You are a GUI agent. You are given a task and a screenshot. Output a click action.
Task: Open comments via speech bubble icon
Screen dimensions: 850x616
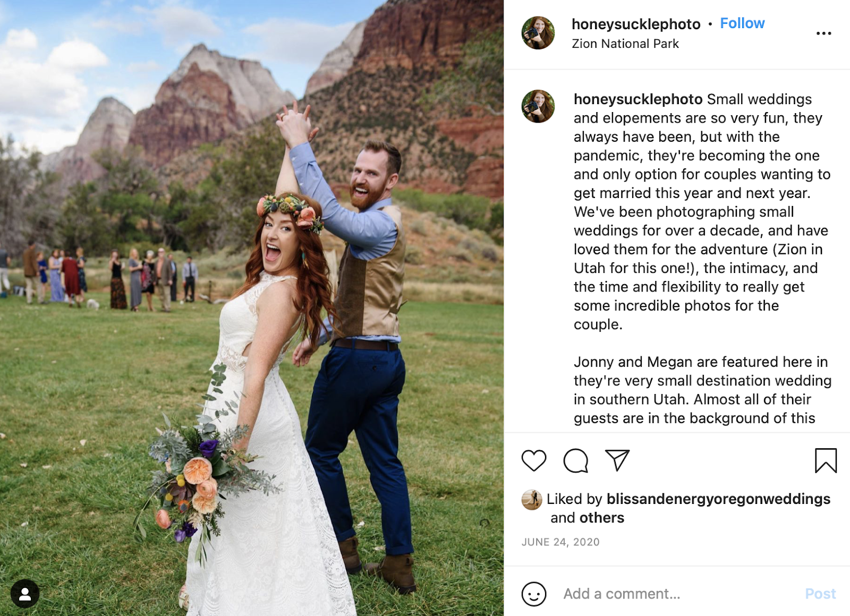tap(576, 460)
